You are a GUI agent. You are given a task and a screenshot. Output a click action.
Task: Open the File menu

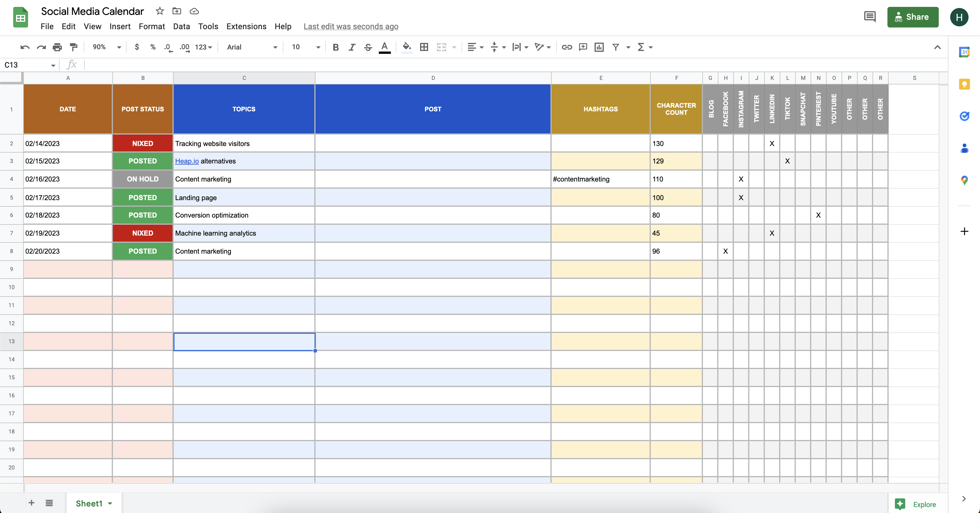click(x=47, y=26)
